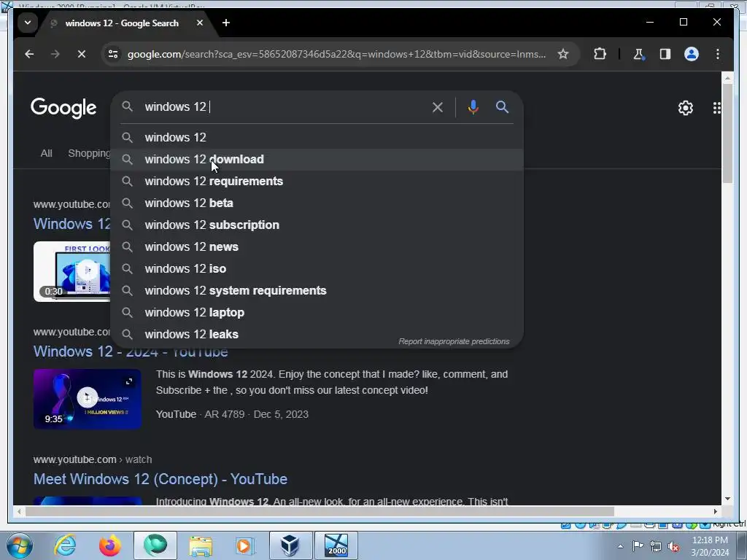
Task: Click the horizontal scroll right arrow
Action: 715,511
